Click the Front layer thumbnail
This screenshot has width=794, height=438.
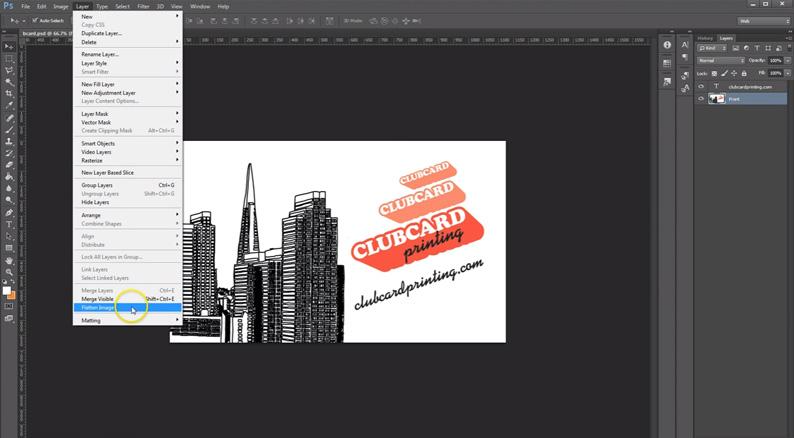[717, 99]
